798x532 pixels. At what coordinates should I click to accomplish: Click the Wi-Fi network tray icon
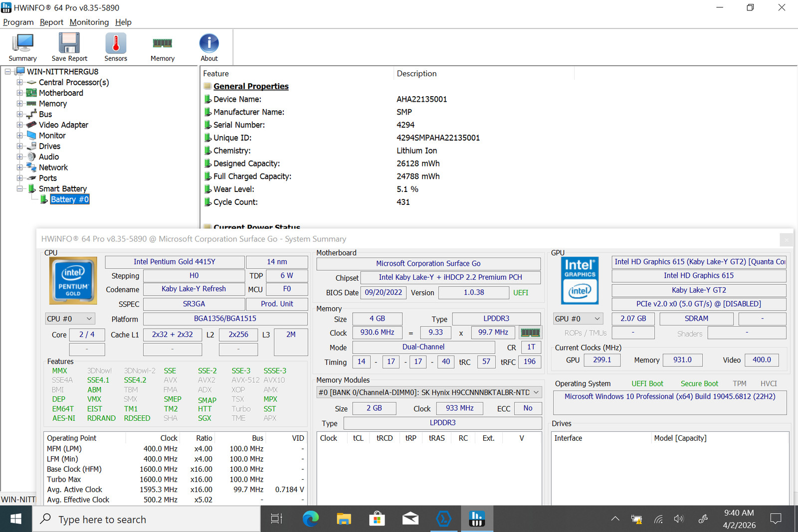click(659, 519)
